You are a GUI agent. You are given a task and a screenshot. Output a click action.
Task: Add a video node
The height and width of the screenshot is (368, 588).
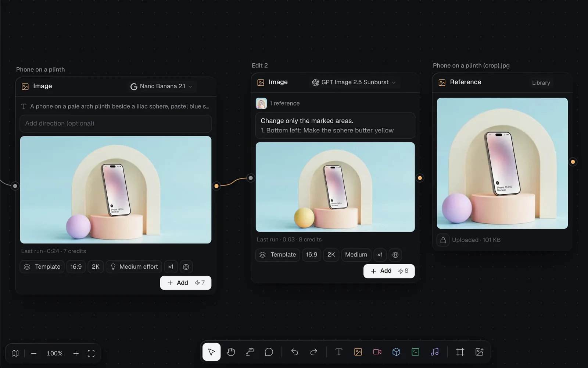click(377, 352)
